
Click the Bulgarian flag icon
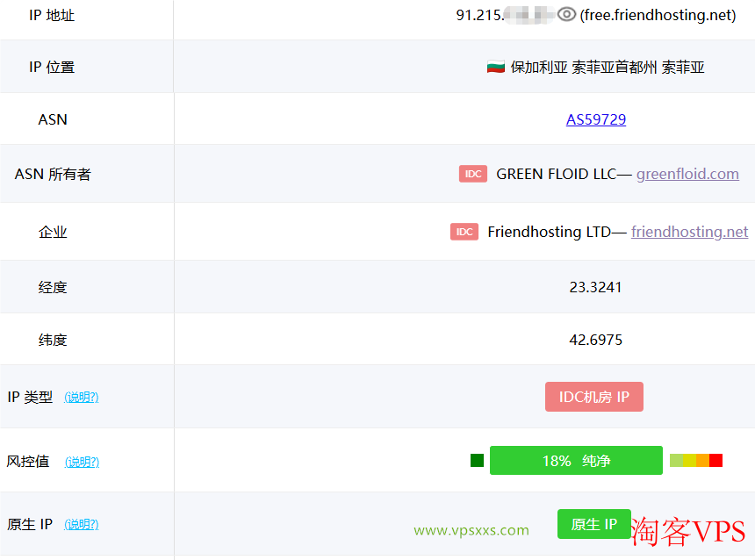coord(495,67)
